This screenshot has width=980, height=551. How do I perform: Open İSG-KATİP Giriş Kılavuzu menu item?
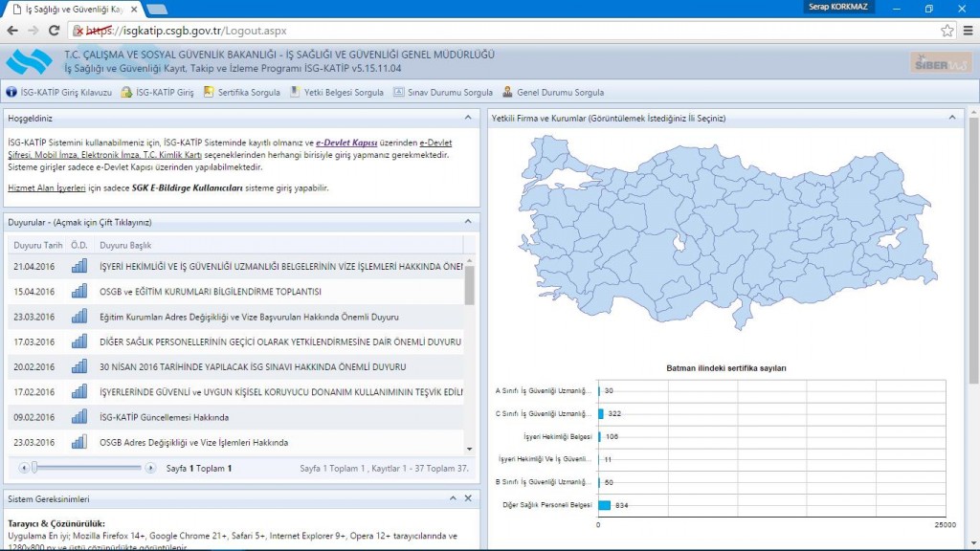[58, 92]
